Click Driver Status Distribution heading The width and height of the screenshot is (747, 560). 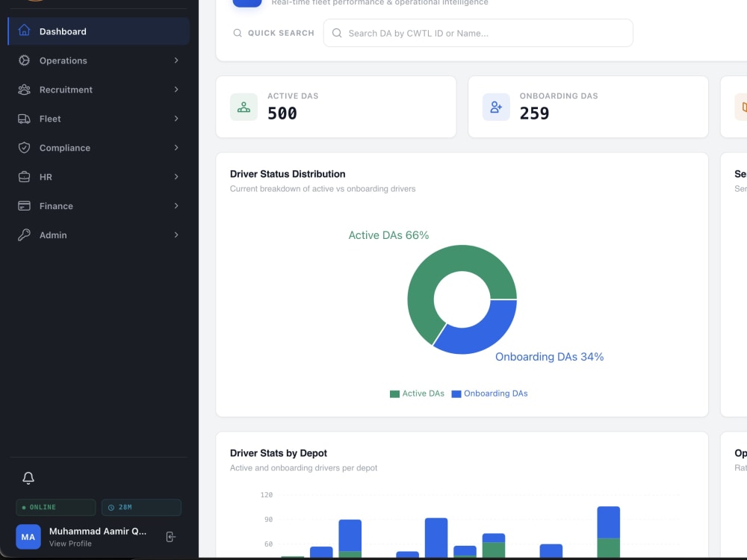click(288, 174)
